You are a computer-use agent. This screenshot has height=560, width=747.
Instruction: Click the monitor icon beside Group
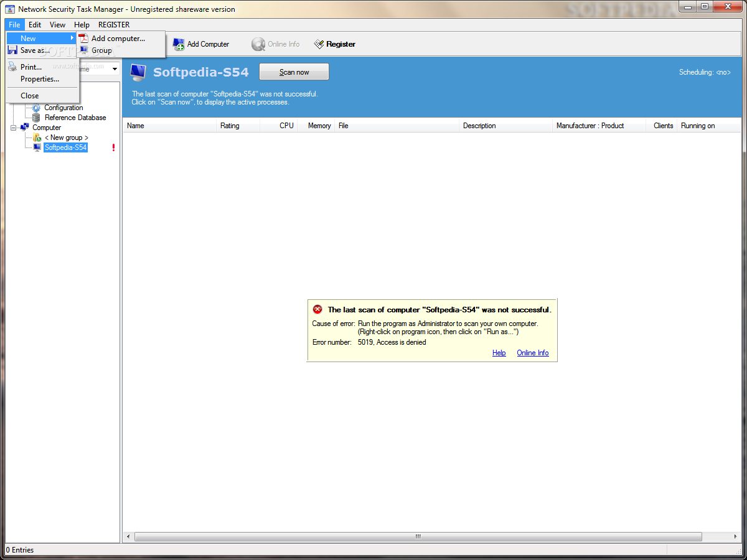coord(83,50)
